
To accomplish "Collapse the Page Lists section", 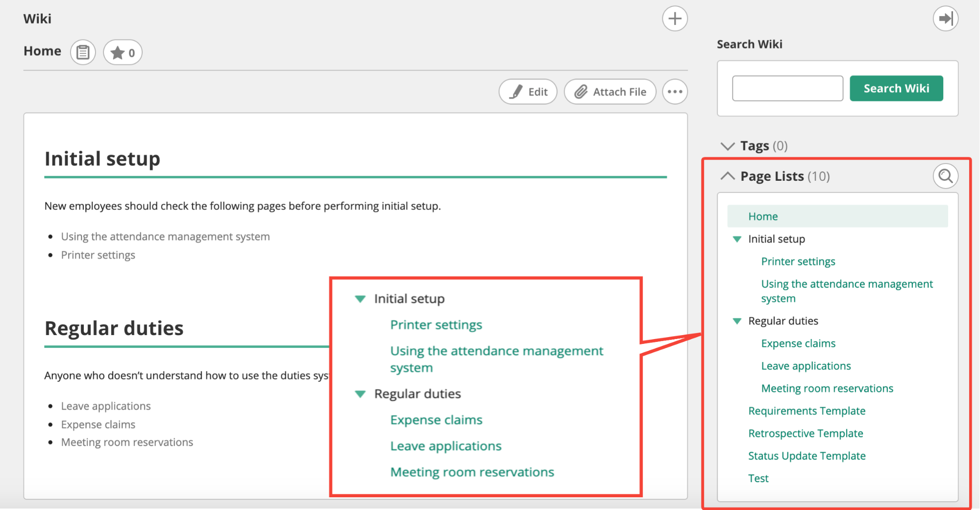I will coord(728,176).
